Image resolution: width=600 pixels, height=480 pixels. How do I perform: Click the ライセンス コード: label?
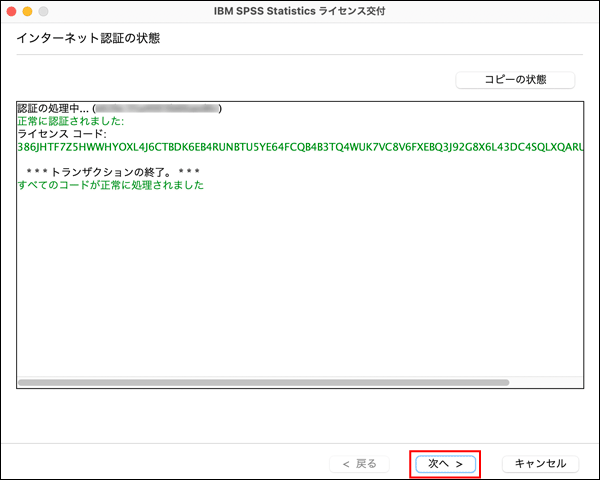(62, 134)
